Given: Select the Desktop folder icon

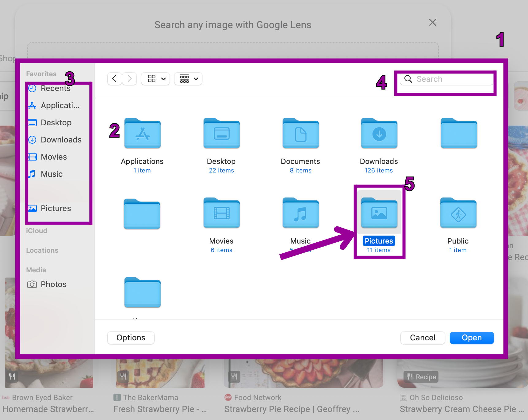Looking at the screenshot, I should pyautogui.click(x=221, y=133).
